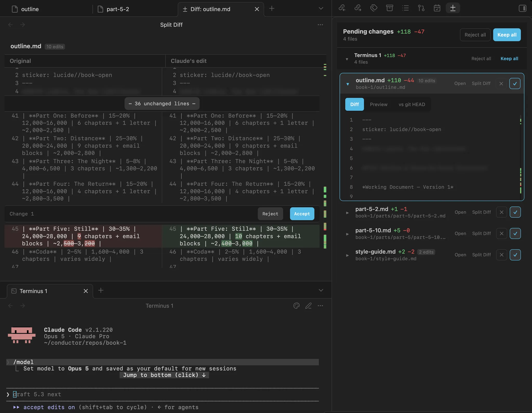Reject Change 1 in the diff
The height and width of the screenshot is (413, 532).
click(x=270, y=214)
